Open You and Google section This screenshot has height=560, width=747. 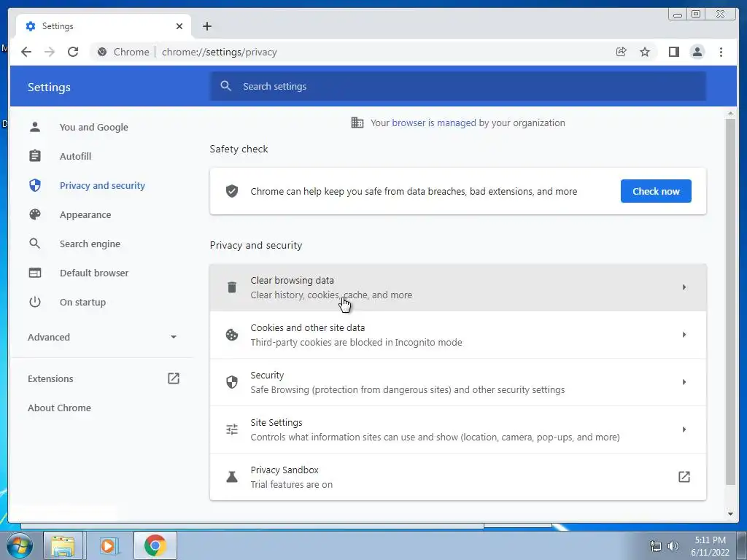pyautogui.click(x=94, y=127)
